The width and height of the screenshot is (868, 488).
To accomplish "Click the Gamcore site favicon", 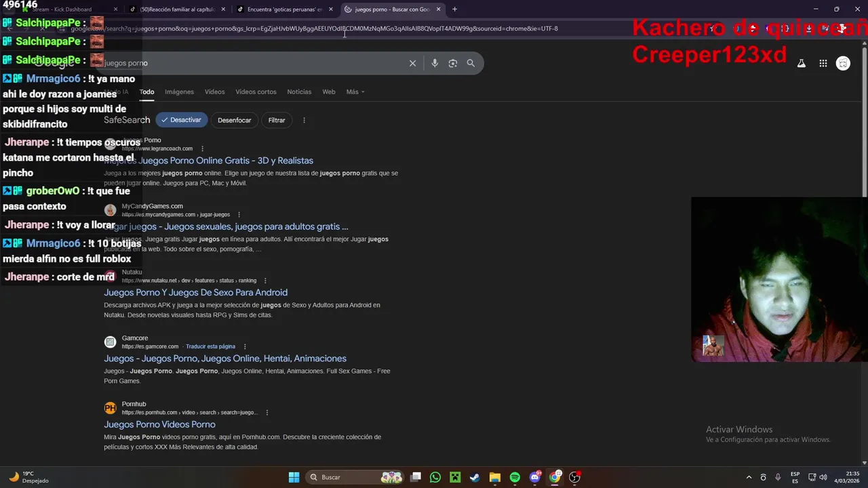I will (110, 342).
